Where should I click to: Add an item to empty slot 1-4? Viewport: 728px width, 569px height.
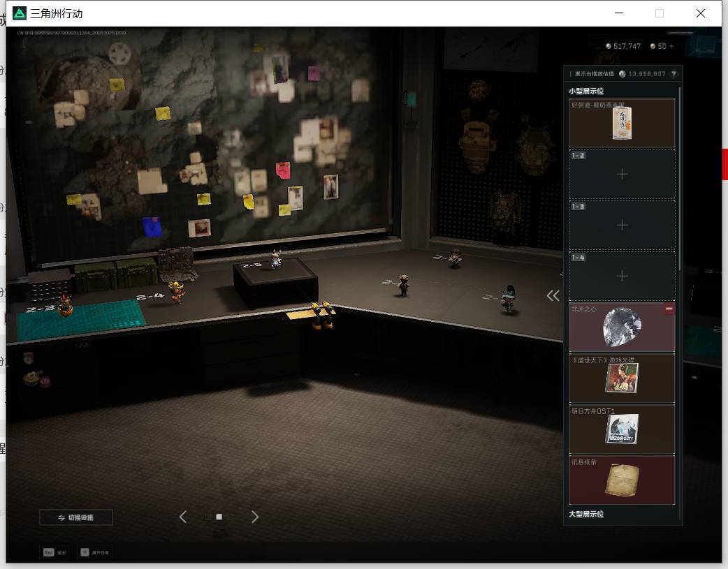pos(622,276)
